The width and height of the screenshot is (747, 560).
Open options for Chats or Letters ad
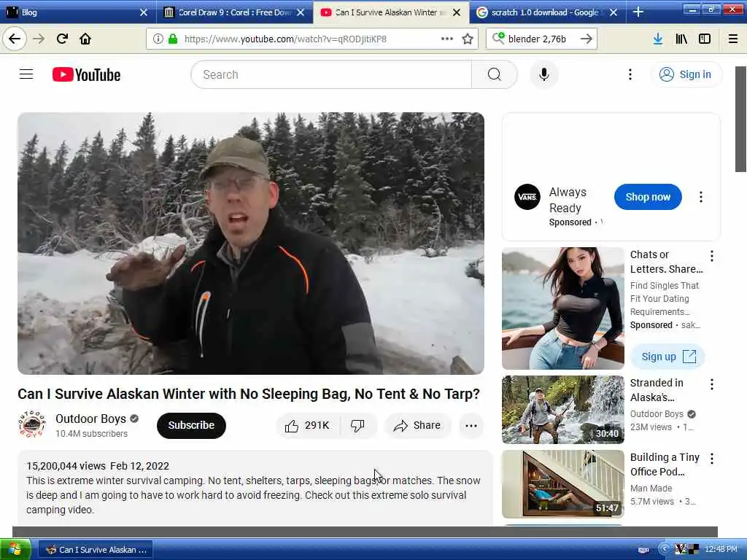(712, 256)
